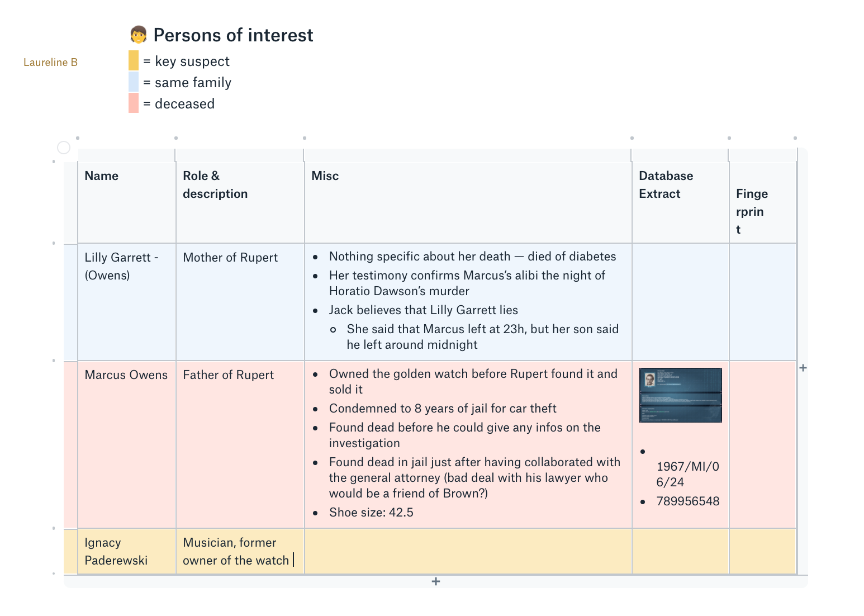Click the Lilly Garrett - (Owens) name cell
The image size is (864, 616).
pos(127,302)
